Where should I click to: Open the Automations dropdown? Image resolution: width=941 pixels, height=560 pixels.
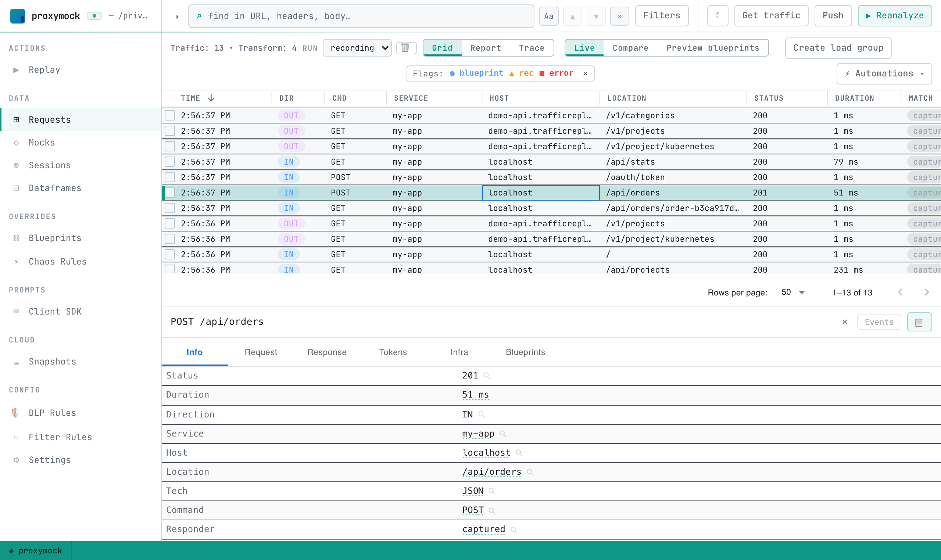pyautogui.click(x=884, y=73)
